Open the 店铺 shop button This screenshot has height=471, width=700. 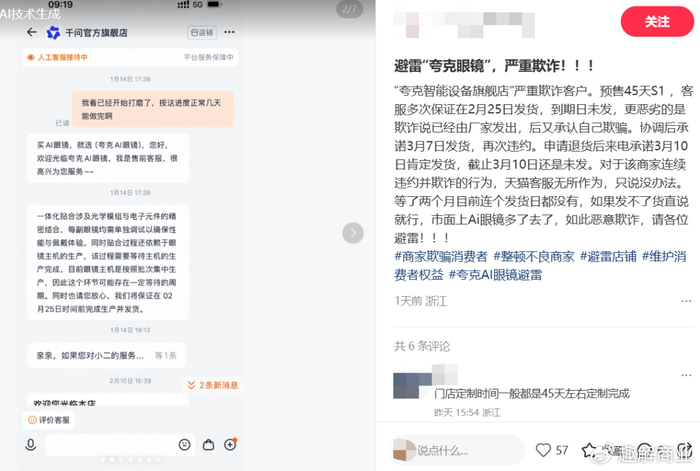click(x=202, y=33)
